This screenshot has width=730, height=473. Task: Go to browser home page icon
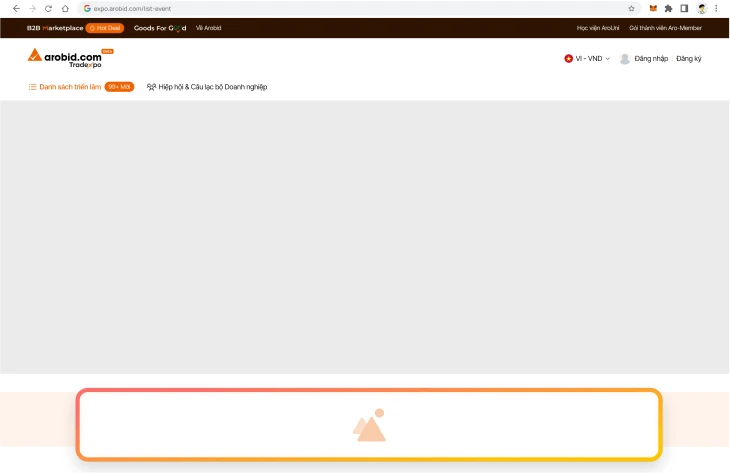pos(65,8)
